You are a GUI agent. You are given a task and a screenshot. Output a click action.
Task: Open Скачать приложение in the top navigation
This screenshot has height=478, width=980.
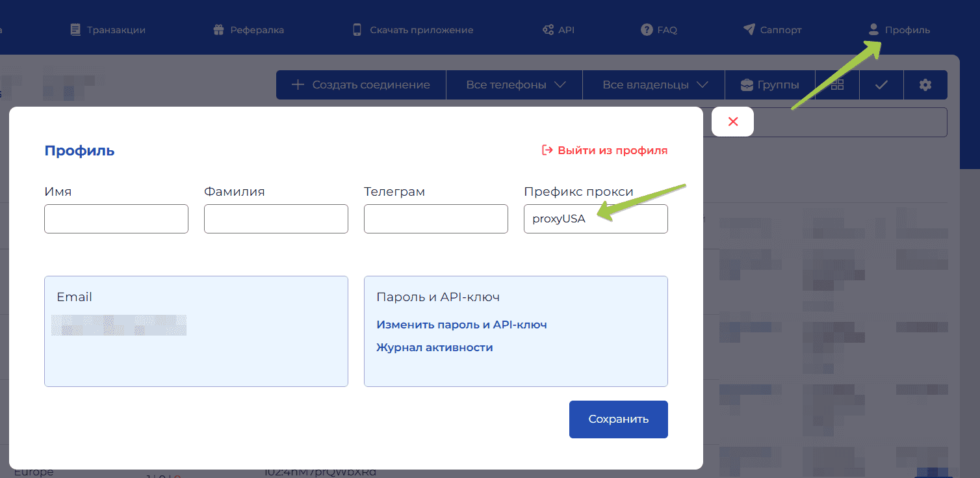pyautogui.click(x=413, y=30)
